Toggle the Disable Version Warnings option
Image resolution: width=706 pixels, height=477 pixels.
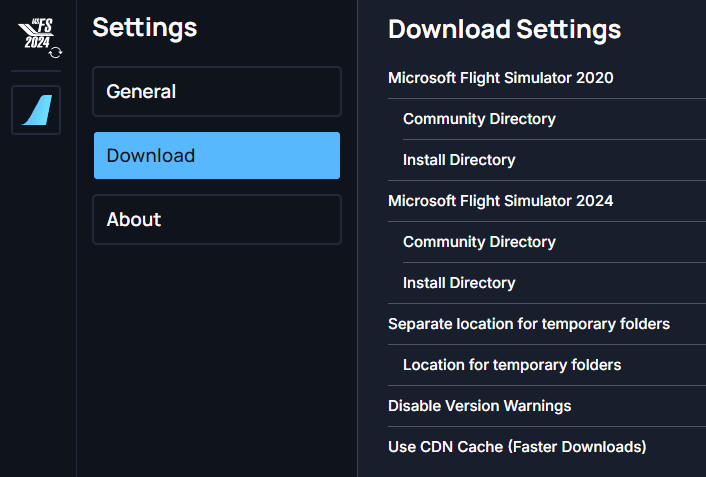click(x=479, y=406)
